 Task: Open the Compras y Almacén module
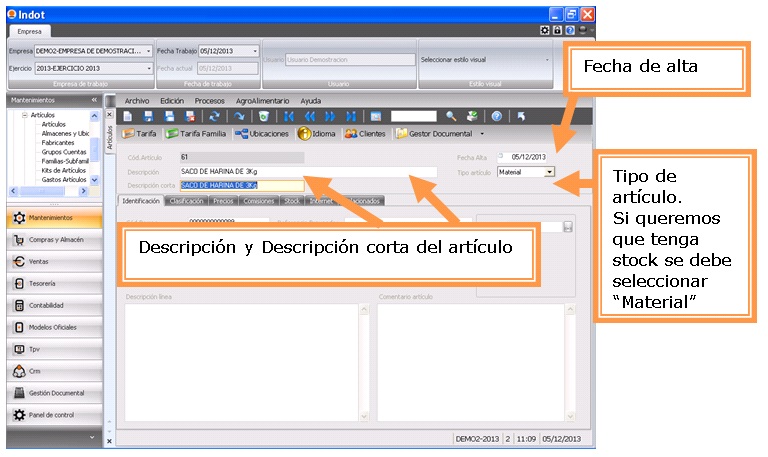55,240
